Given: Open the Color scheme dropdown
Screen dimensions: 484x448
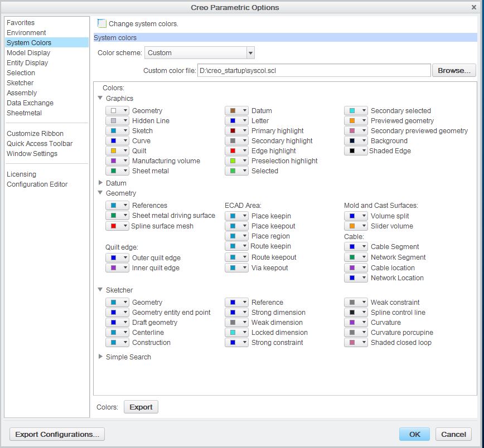Looking at the screenshot, I should [249, 52].
